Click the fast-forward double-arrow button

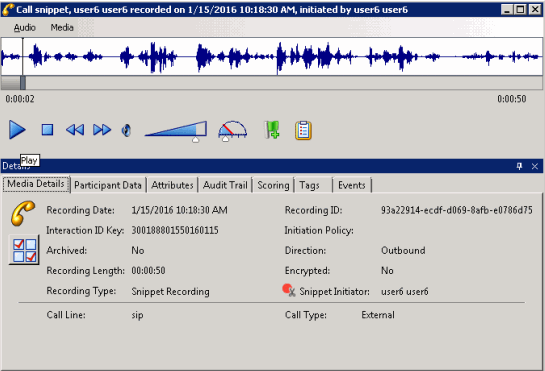click(x=102, y=130)
